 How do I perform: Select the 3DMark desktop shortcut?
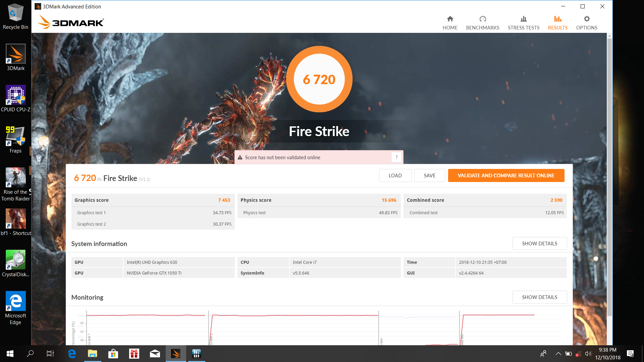coord(15,57)
